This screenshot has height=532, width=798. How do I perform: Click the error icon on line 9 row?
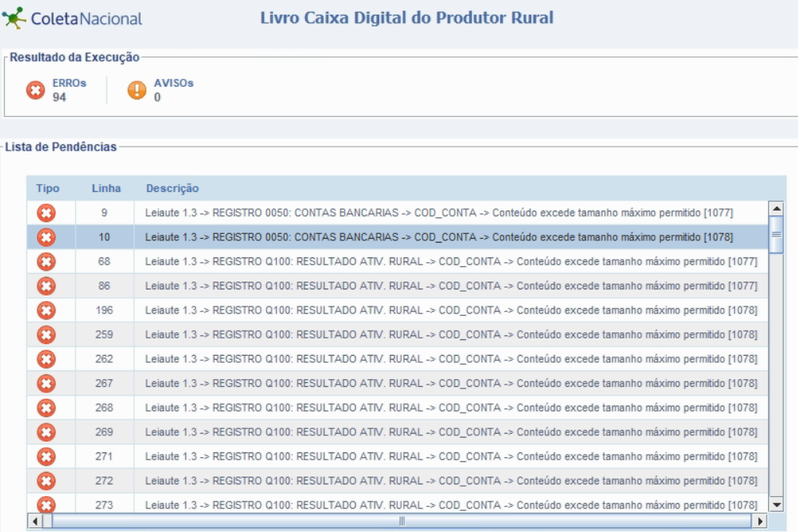pyautogui.click(x=47, y=213)
